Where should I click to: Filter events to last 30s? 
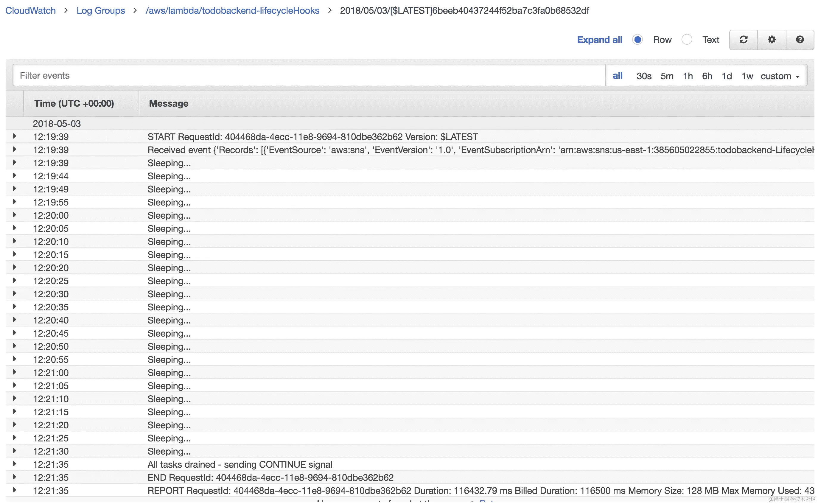644,76
